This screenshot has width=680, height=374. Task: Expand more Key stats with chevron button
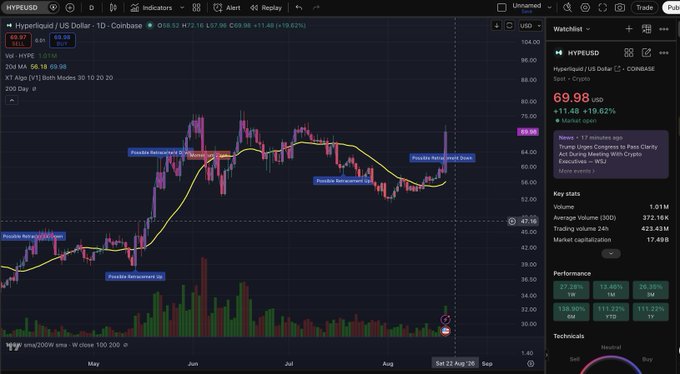pyautogui.click(x=611, y=253)
